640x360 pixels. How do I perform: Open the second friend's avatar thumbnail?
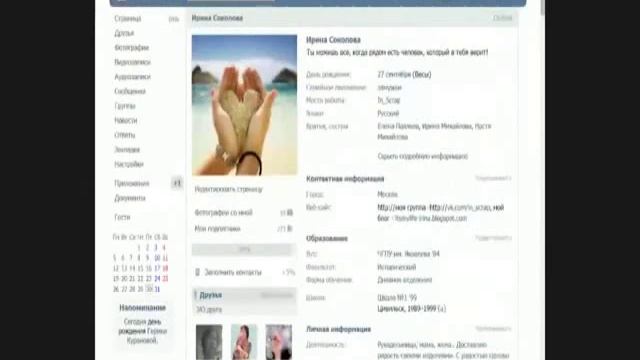pos(244,342)
